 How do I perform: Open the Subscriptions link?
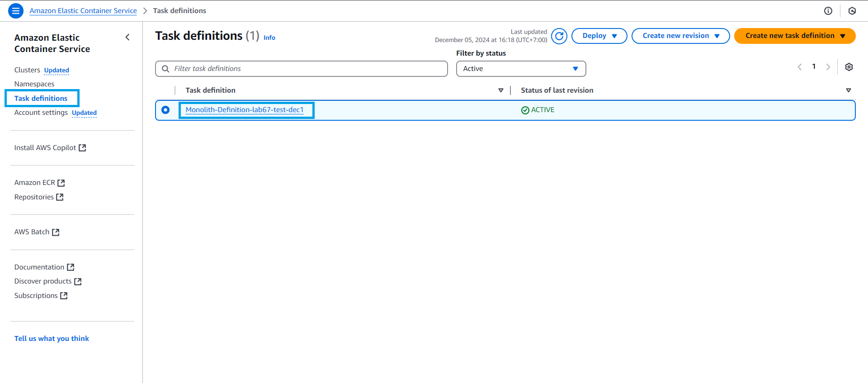point(36,296)
